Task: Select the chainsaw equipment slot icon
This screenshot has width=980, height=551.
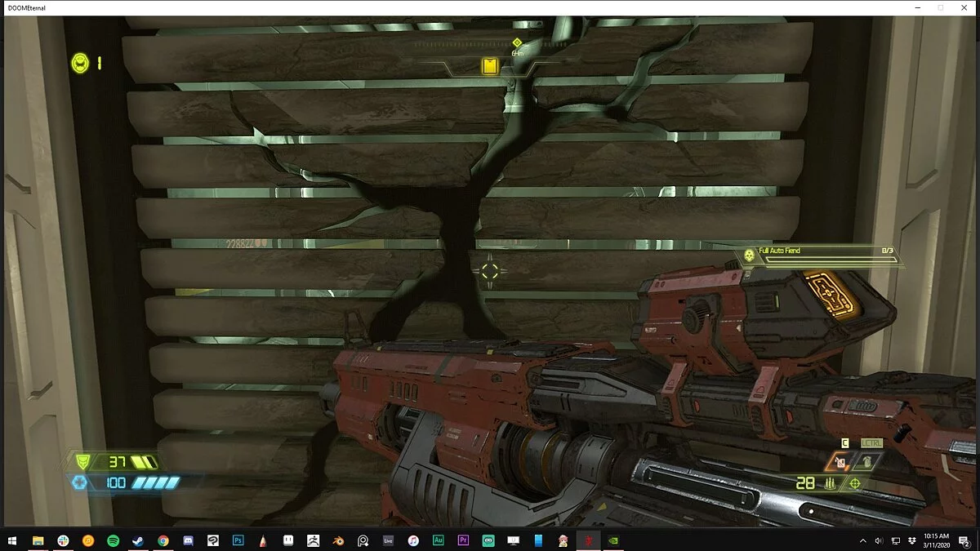Action: [840, 462]
